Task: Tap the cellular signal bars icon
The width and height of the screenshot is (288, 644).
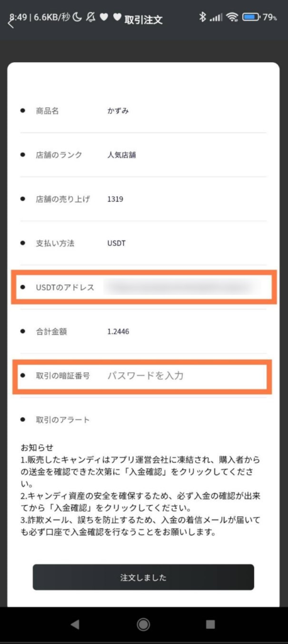Action: click(216, 17)
